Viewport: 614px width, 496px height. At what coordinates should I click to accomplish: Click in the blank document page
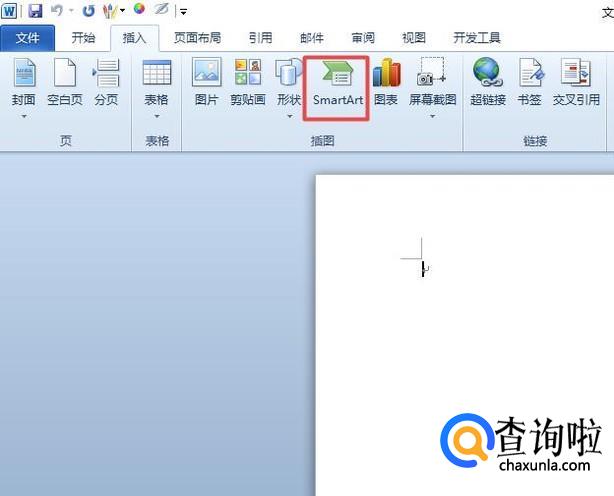pyautogui.click(x=465, y=335)
